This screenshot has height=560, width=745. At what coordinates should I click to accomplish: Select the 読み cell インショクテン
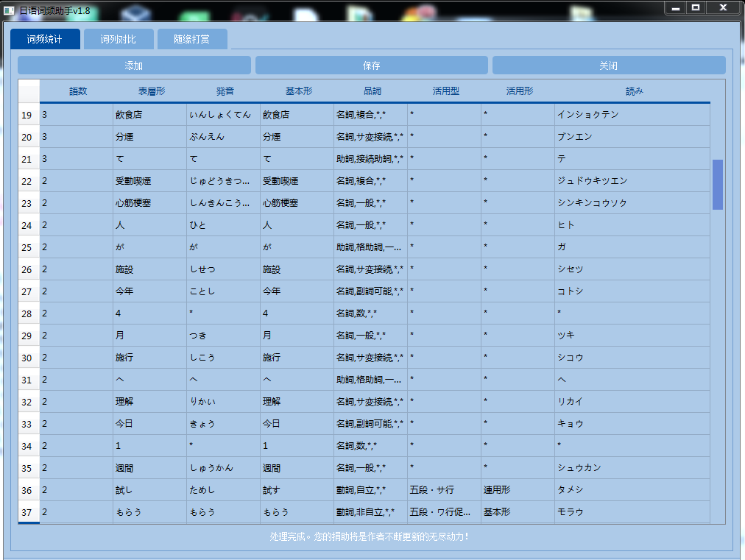(632, 115)
